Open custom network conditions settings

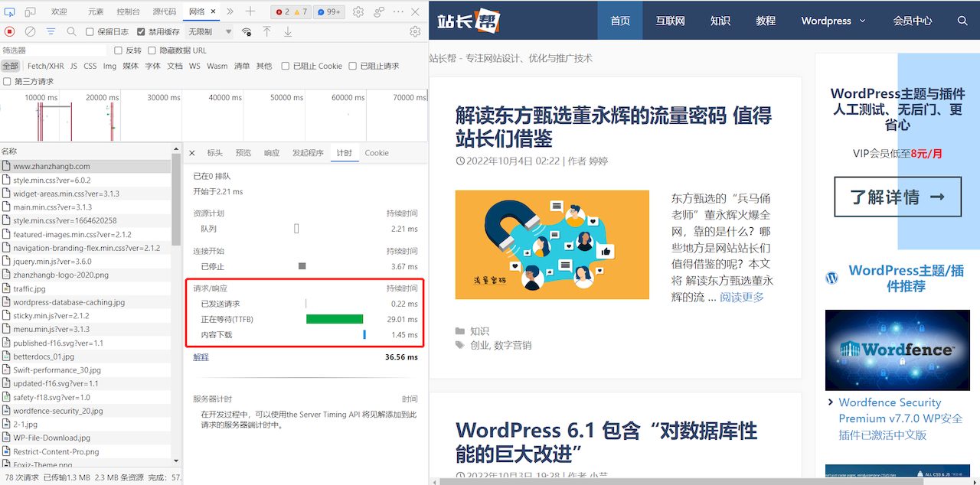click(x=247, y=32)
